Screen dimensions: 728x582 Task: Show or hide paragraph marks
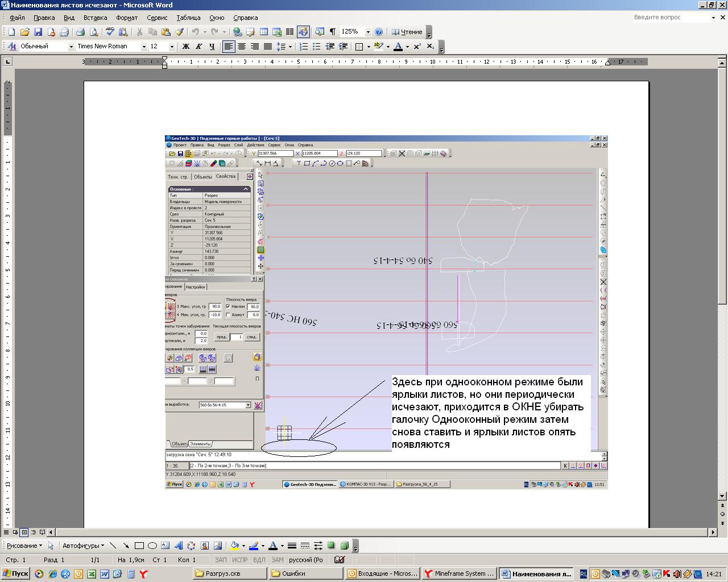pos(333,32)
